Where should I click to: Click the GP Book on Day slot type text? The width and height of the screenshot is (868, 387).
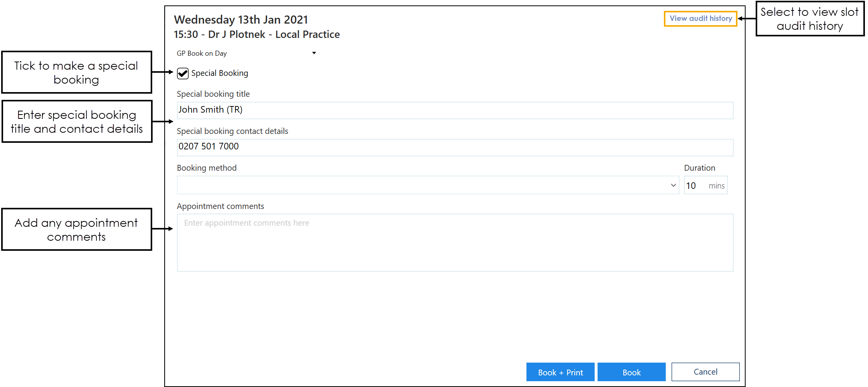(x=202, y=53)
